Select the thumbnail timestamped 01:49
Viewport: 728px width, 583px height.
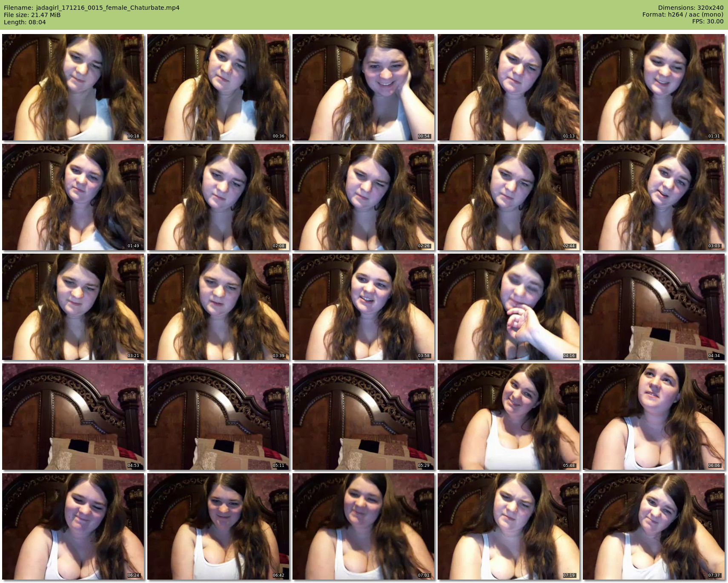tap(73, 197)
